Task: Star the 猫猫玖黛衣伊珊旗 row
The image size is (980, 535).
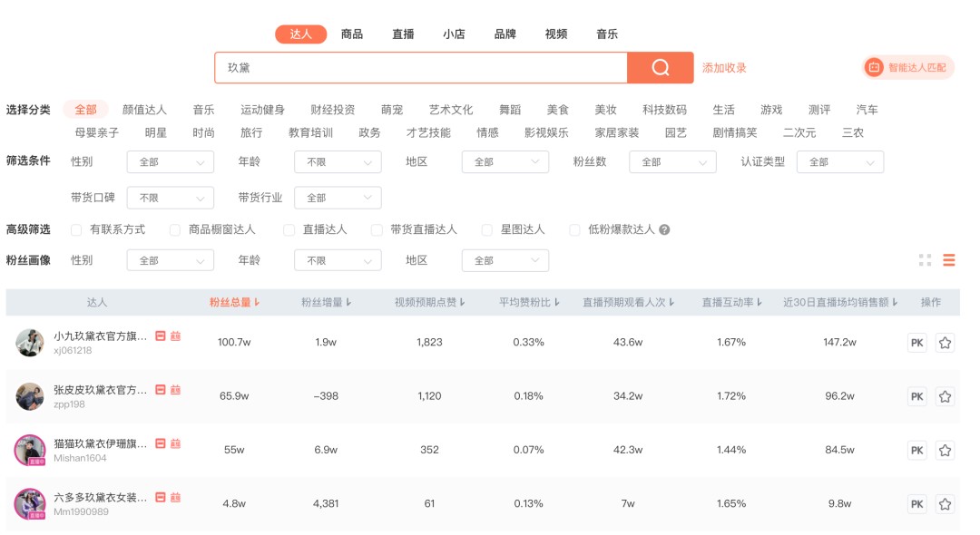Action: [x=945, y=450]
